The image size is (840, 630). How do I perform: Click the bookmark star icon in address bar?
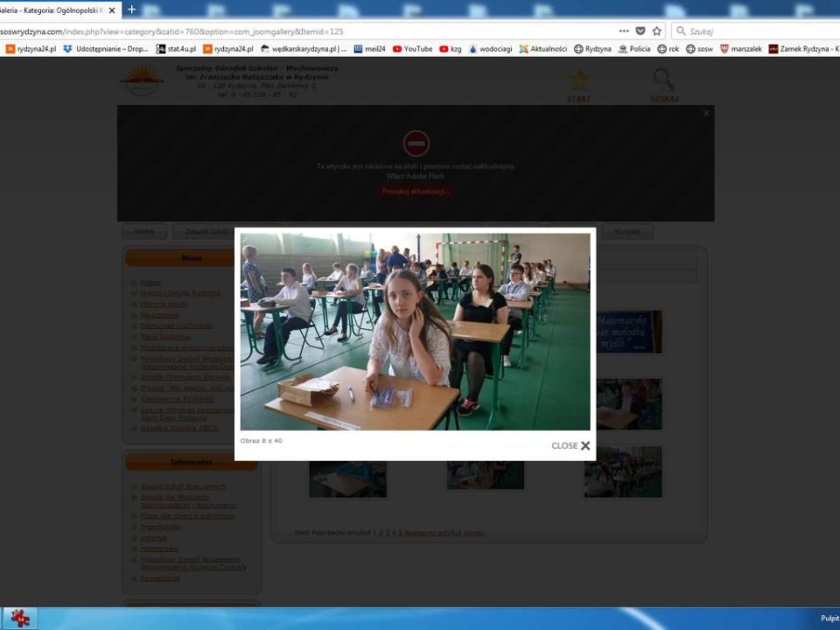(x=657, y=31)
